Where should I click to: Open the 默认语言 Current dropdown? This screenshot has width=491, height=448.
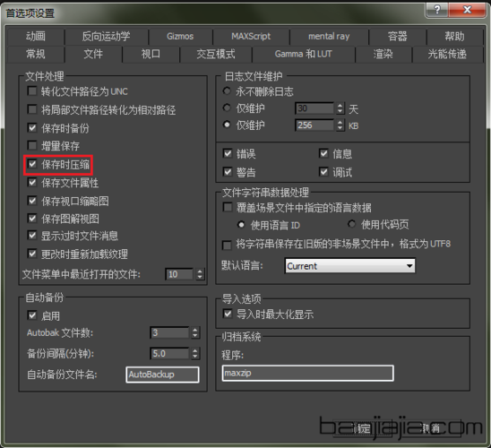(350, 266)
